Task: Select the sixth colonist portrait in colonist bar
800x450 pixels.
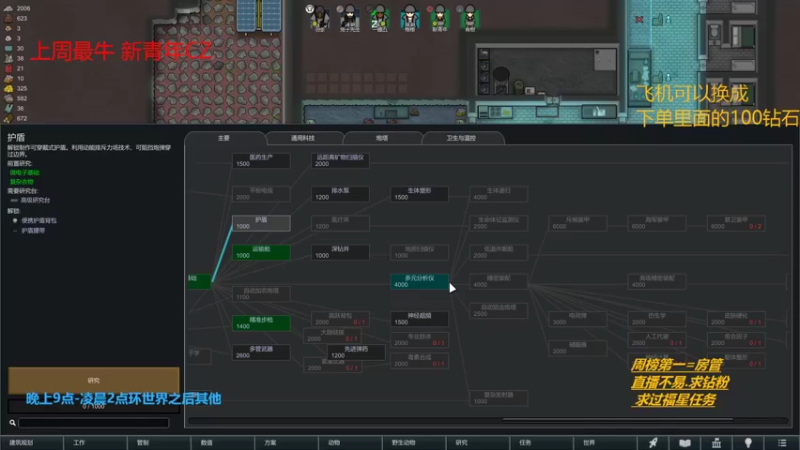Action: (469, 18)
